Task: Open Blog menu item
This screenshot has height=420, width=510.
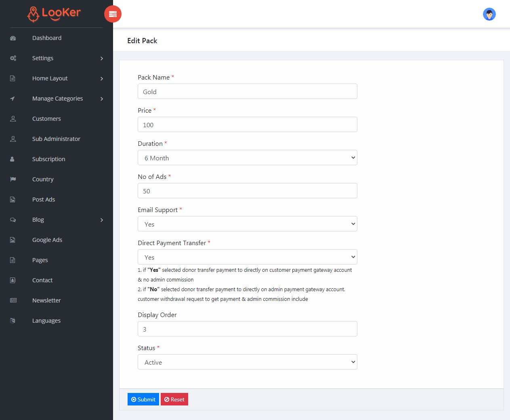Action: pos(38,220)
